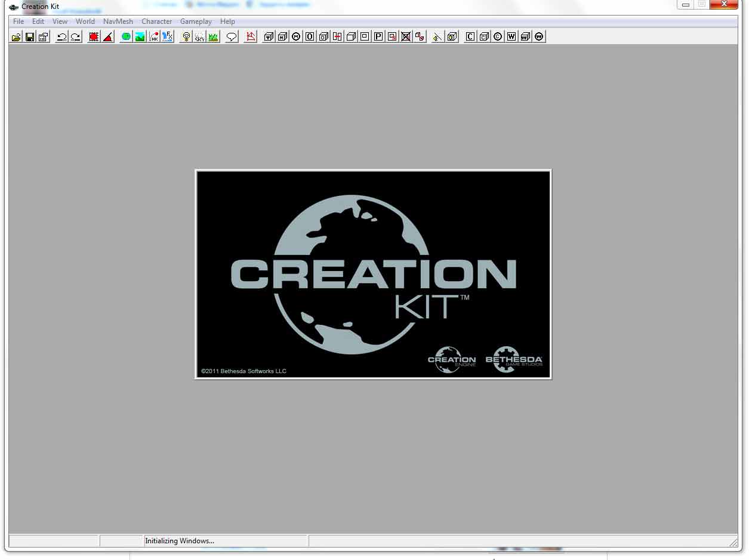Click the cube icon labeled O
Image resolution: width=749 pixels, height=560 pixels.
(323, 37)
